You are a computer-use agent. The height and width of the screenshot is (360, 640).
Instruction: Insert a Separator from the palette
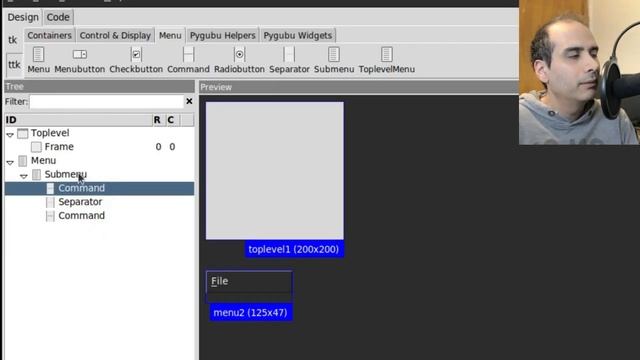(x=289, y=60)
